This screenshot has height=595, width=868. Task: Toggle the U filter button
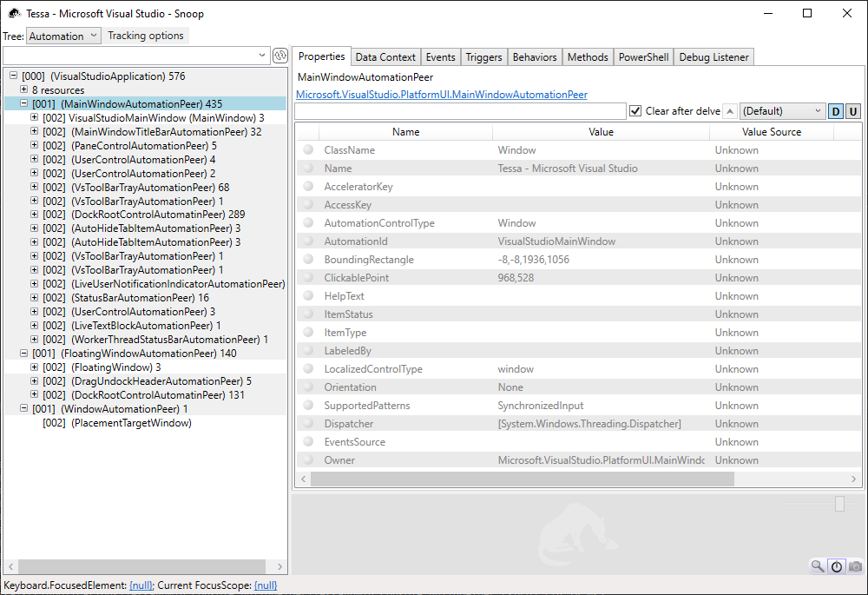pos(852,111)
